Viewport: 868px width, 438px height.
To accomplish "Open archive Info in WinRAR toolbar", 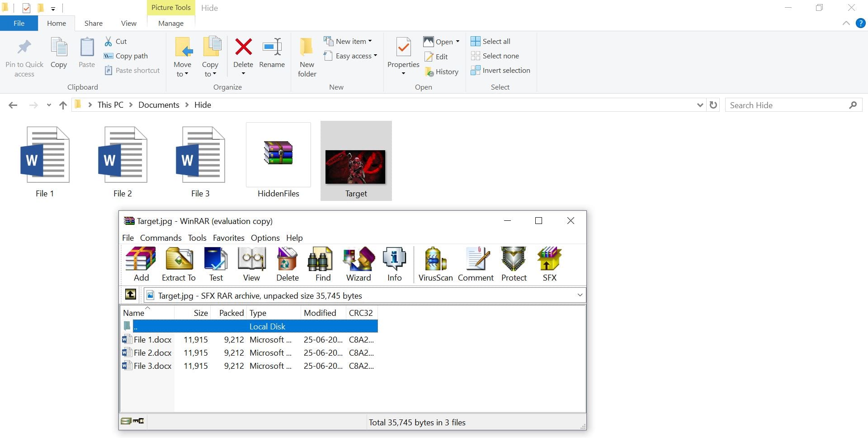I will tap(394, 264).
